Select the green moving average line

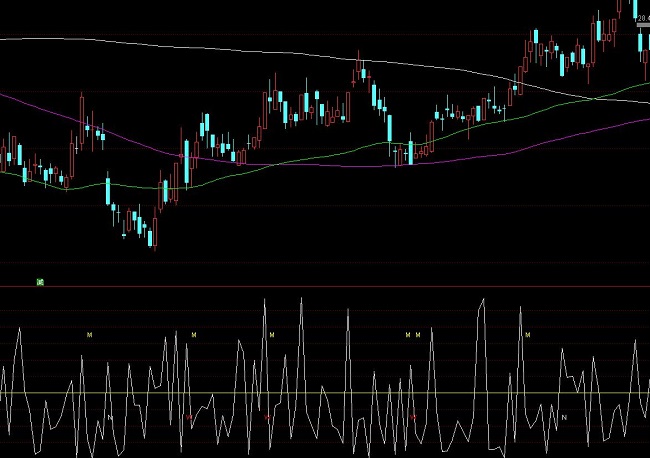point(300,161)
